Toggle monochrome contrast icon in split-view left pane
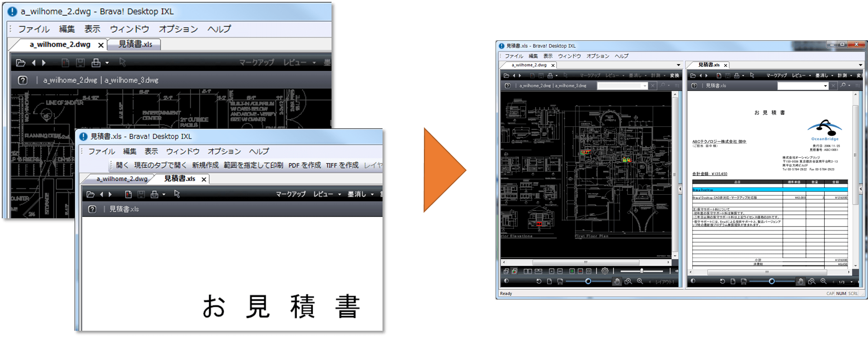 pyautogui.click(x=506, y=281)
